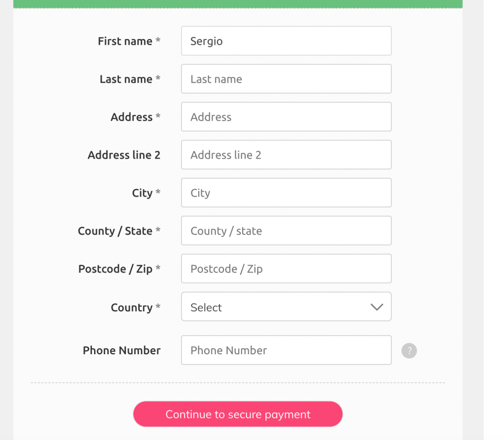Open the Country Select combo box
Screen dimensions: 504x440
[286, 306]
